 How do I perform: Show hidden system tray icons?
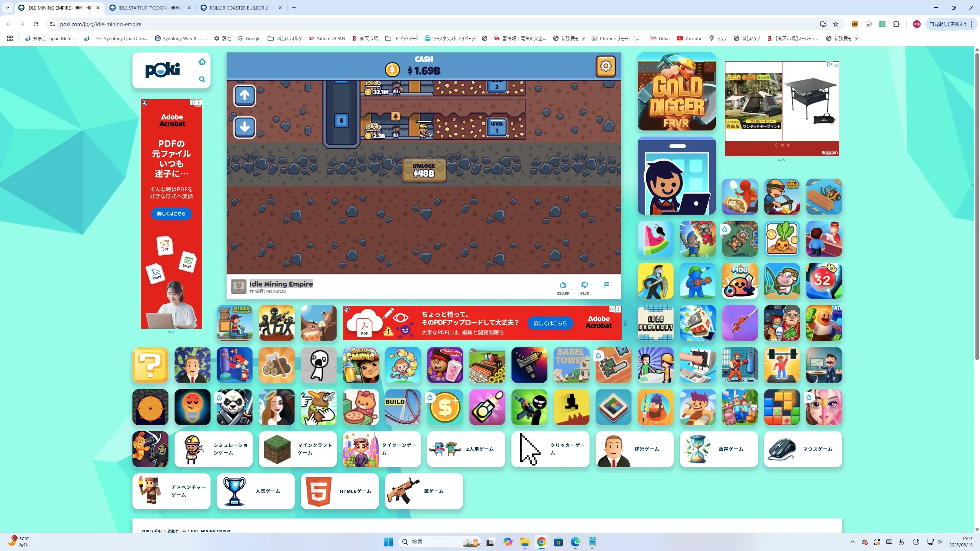(x=852, y=542)
